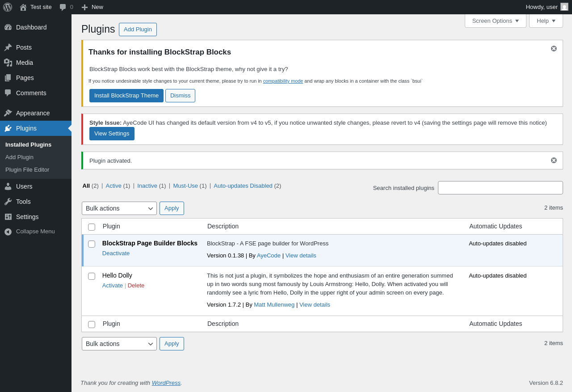The width and height of the screenshot is (572, 392).
Task: Expand the Help tab
Action: click(546, 21)
